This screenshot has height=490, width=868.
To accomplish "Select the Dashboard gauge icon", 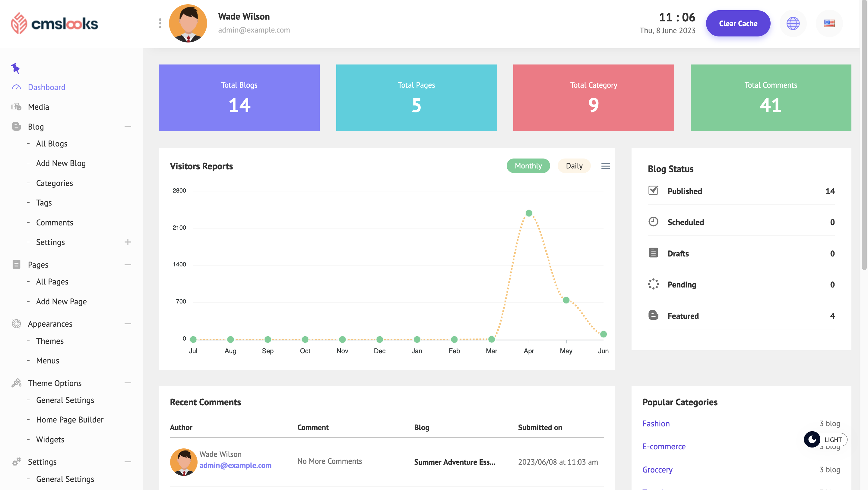I will point(16,87).
